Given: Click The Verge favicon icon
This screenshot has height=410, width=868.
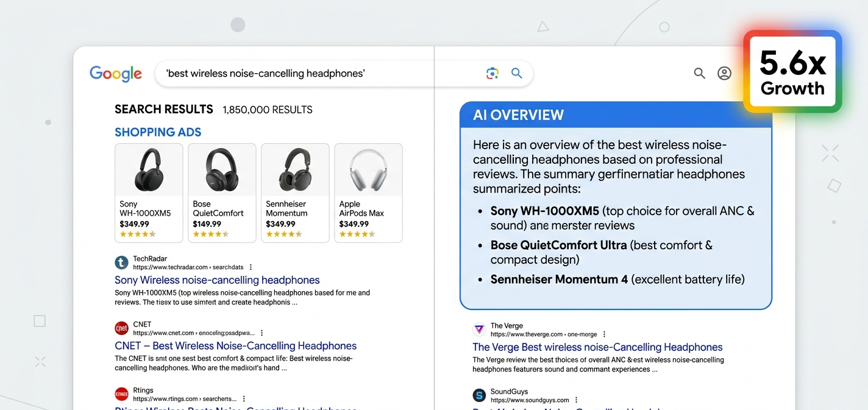Looking at the screenshot, I should pos(480,330).
